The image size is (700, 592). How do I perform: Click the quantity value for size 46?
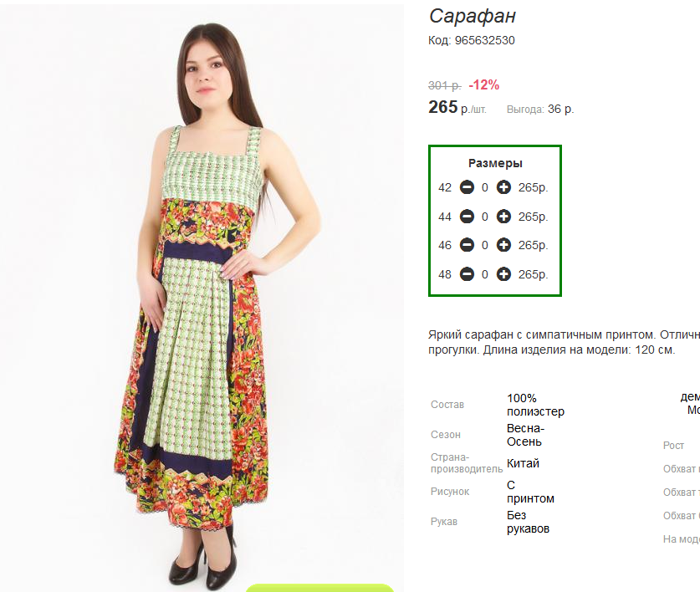pyautogui.click(x=485, y=246)
